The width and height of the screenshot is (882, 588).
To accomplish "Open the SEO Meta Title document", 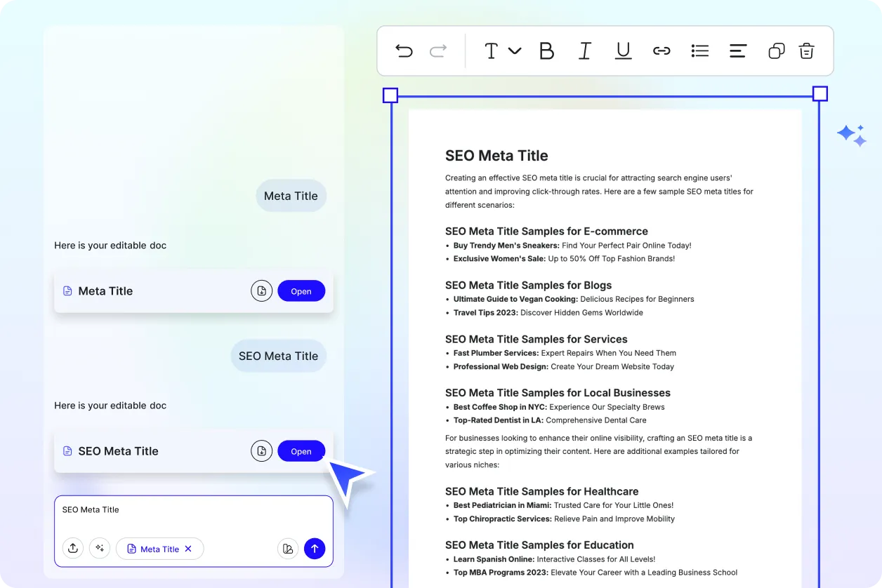I will (301, 450).
